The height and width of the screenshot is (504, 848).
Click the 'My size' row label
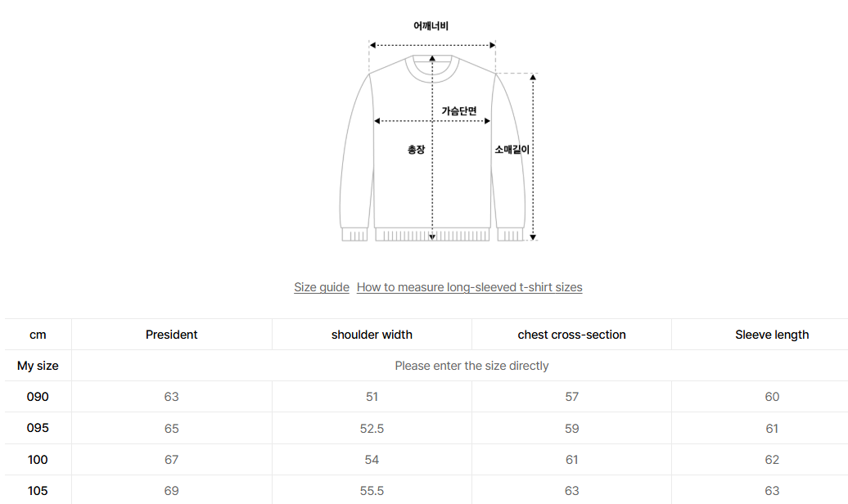tap(38, 366)
